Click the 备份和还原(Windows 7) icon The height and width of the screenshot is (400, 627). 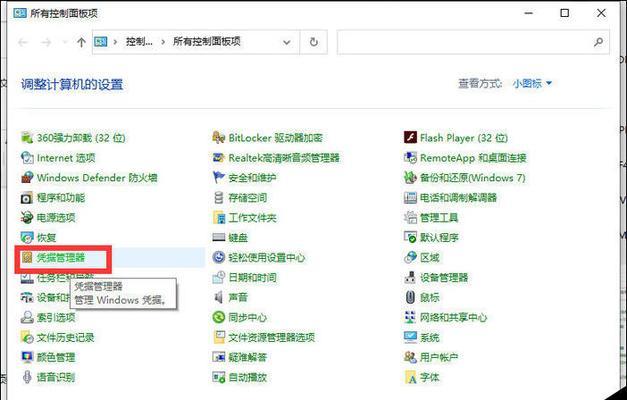coord(410,178)
